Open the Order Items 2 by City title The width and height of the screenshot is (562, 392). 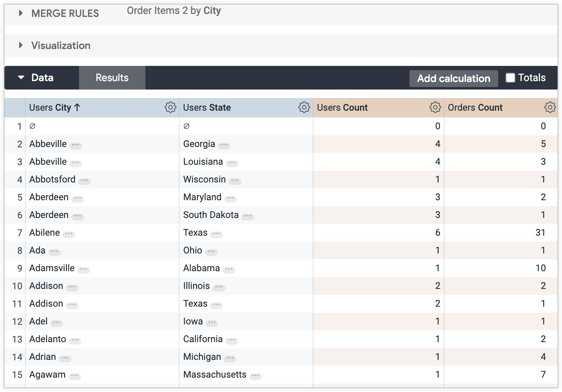(x=174, y=11)
